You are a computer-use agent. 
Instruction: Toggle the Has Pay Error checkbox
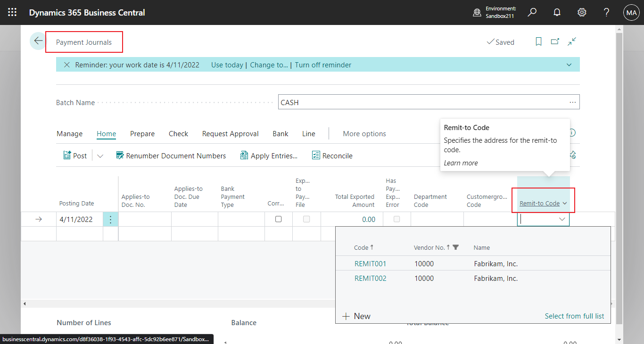396,219
